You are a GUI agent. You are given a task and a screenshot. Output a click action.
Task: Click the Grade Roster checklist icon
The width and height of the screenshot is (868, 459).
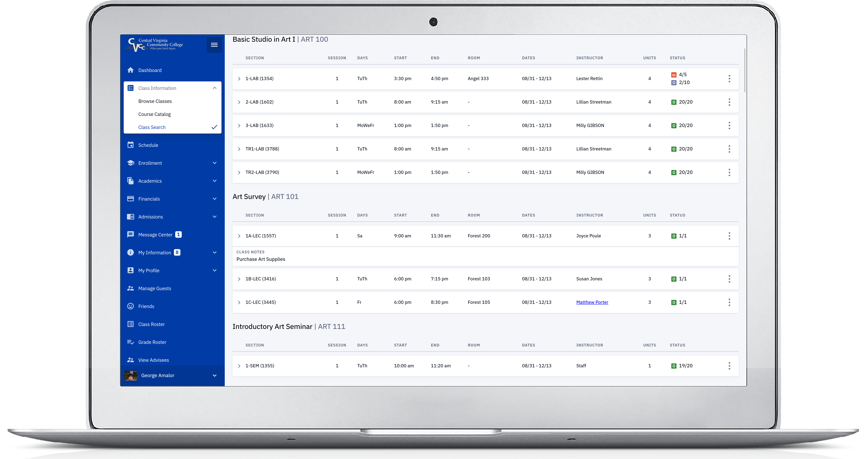130,342
